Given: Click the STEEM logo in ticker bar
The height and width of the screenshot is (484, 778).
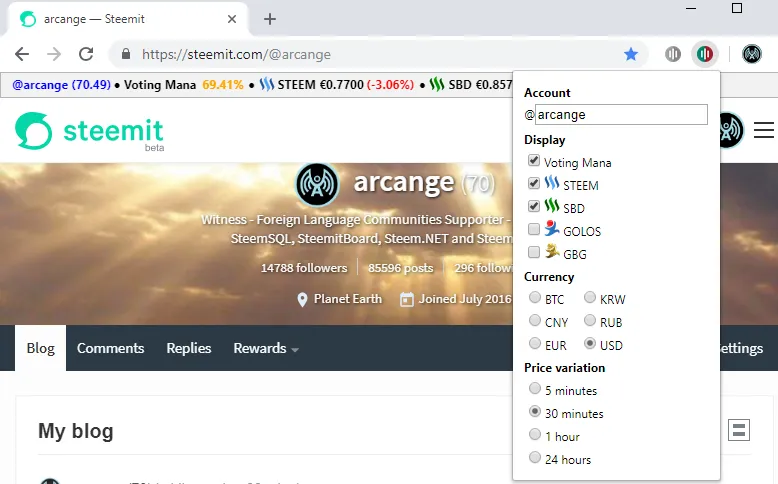Looking at the screenshot, I should (266, 84).
